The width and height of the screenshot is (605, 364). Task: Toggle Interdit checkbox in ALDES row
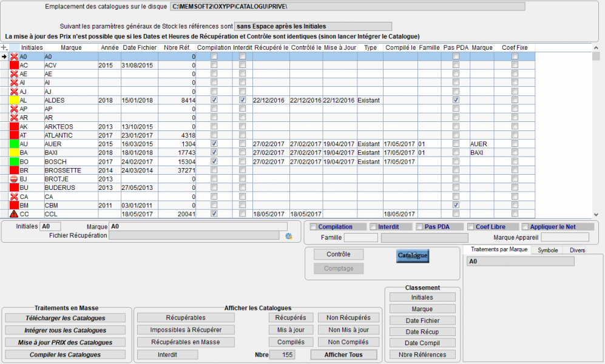pos(242,100)
